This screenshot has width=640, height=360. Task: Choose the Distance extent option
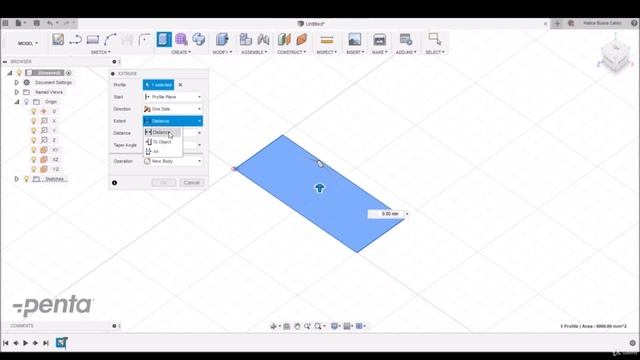(x=162, y=132)
